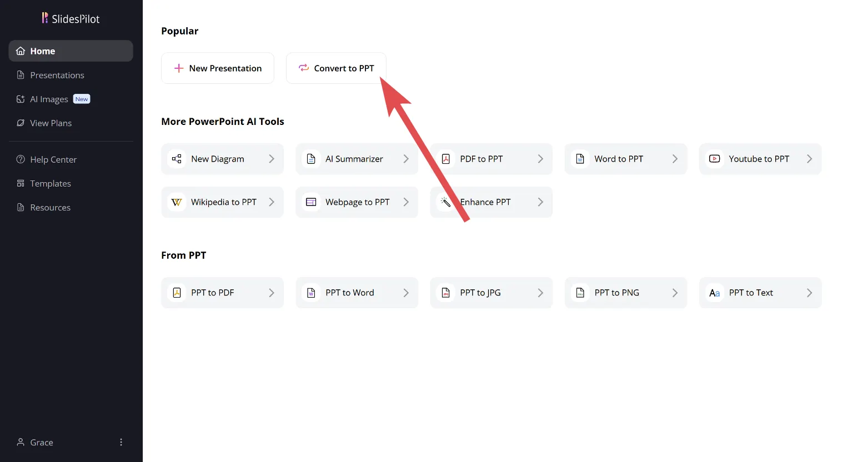Image resolution: width=868 pixels, height=462 pixels.
Task: Open the Help Center link
Action: pos(53,159)
